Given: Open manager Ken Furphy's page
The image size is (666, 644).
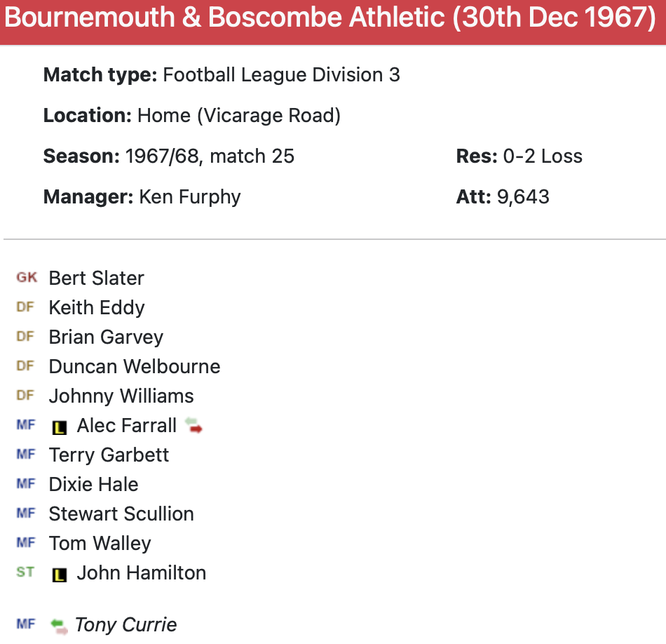Looking at the screenshot, I should (x=190, y=197).
